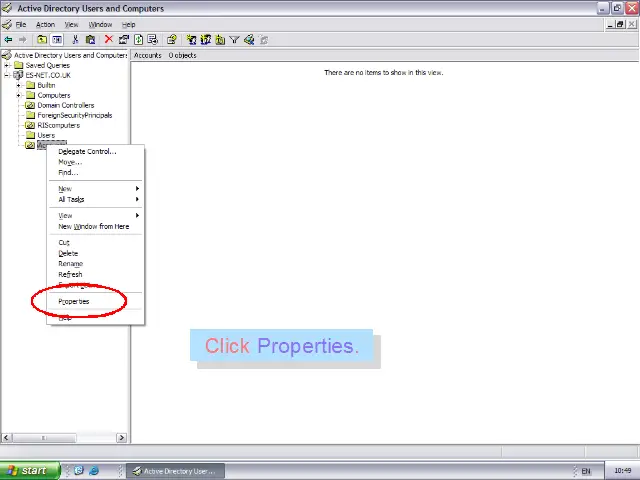640x480 pixels.
Task: Click Properties in the context menu
Action: [x=96, y=301]
